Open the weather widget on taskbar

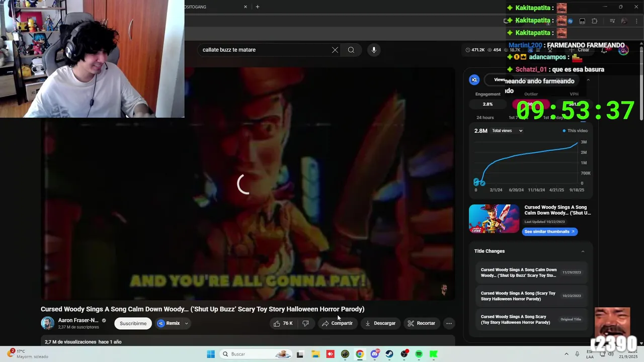tap(28, 354)
